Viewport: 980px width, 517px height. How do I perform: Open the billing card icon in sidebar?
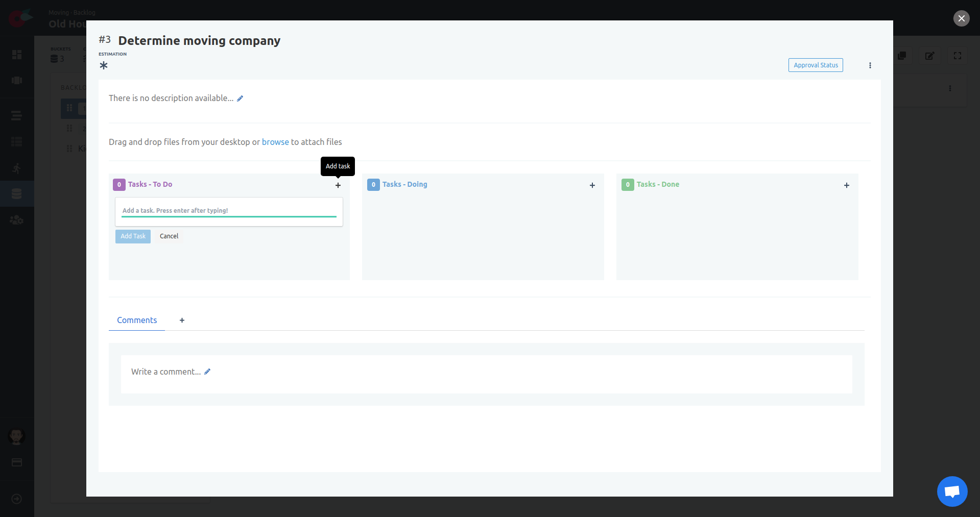(17, 462)
